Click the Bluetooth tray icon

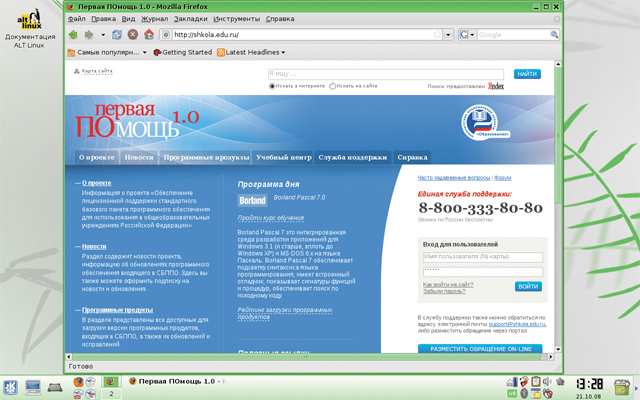pos(524,393)
